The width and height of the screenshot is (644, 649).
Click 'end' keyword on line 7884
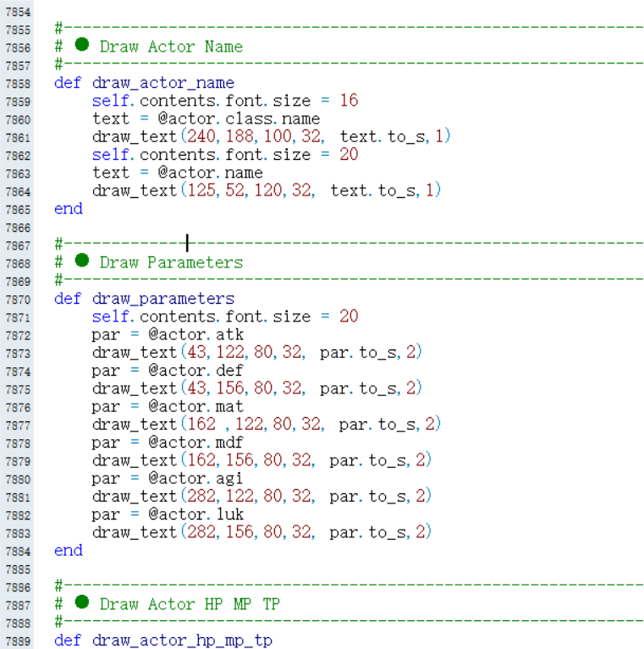click(x=69, y=551)
